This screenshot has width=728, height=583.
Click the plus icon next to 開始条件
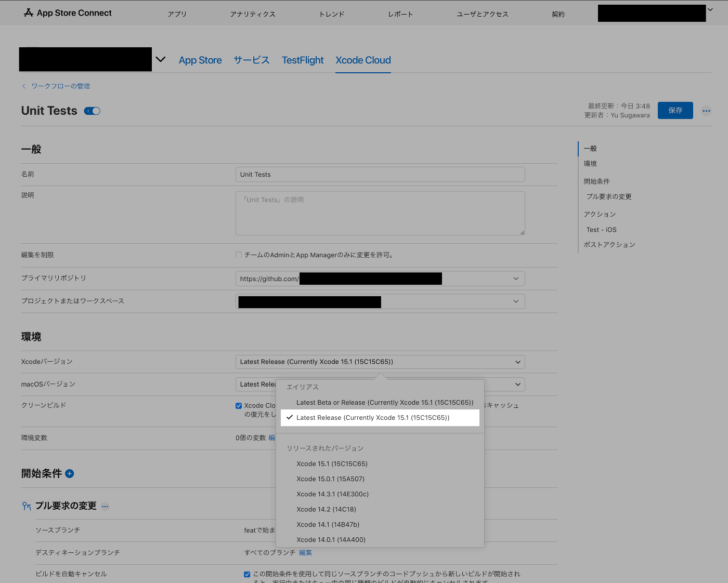pos(70,473)
